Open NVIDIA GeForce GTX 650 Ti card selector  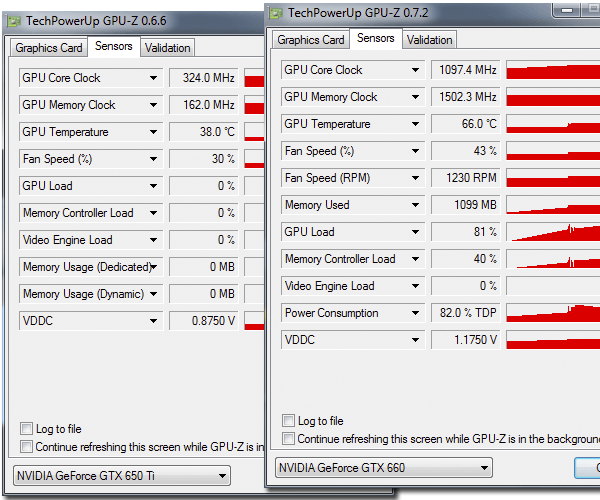point(122,476)
